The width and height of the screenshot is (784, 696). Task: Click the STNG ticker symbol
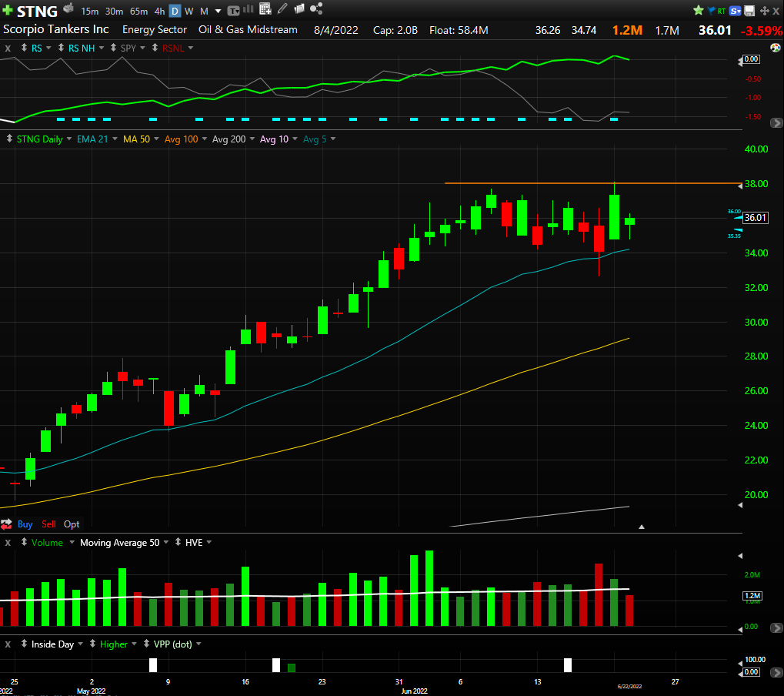(37, 11)
